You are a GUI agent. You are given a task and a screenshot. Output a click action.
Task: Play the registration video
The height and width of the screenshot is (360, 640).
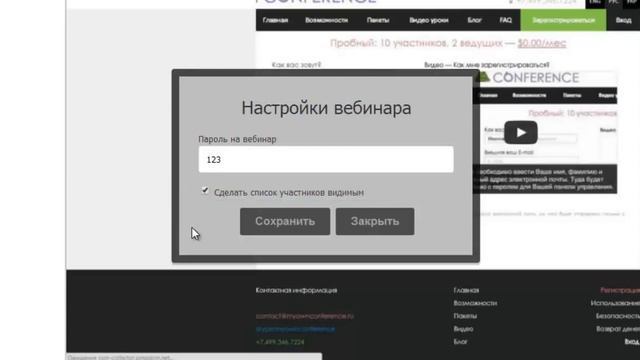tap(520, 132)
